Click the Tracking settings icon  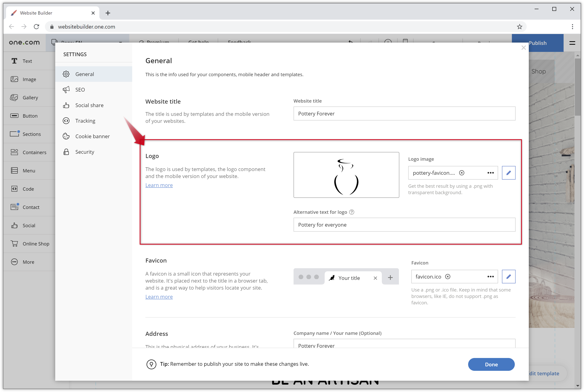(66, 120)
